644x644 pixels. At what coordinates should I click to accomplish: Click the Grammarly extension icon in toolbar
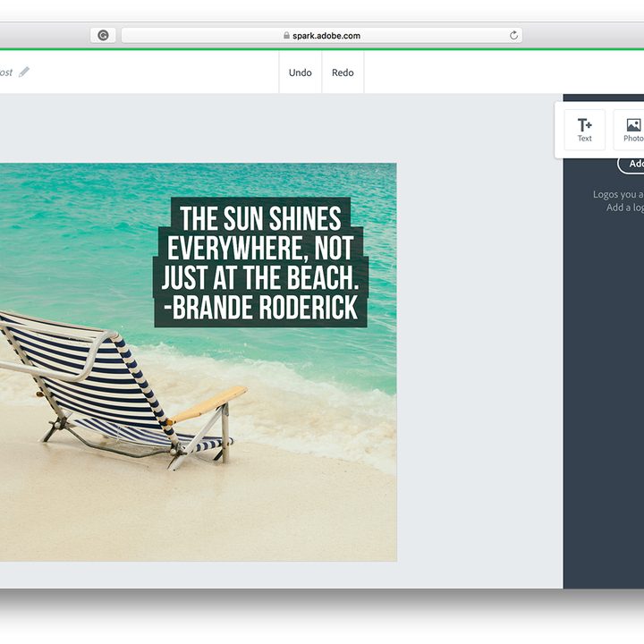click(103, 36)
